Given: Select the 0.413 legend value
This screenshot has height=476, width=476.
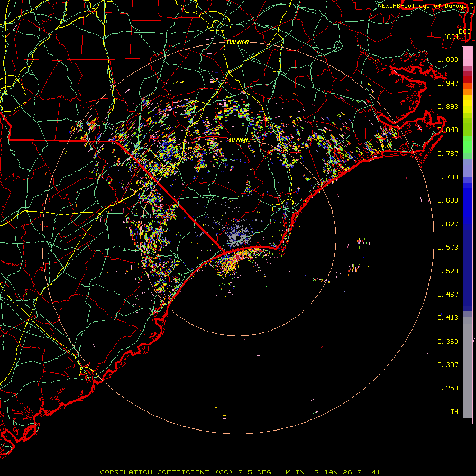Looking at the screenshot, I should pos(448,317).
